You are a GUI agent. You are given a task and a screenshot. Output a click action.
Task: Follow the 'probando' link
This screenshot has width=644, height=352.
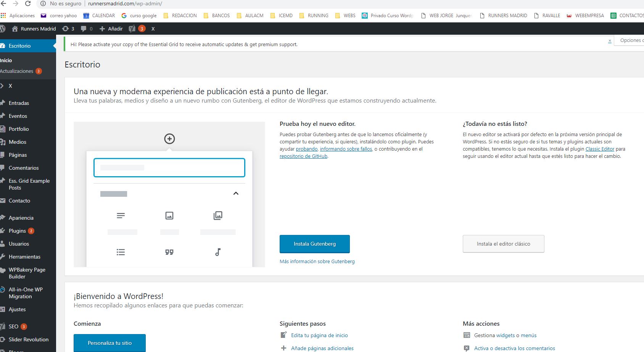[x=307, y=149]
